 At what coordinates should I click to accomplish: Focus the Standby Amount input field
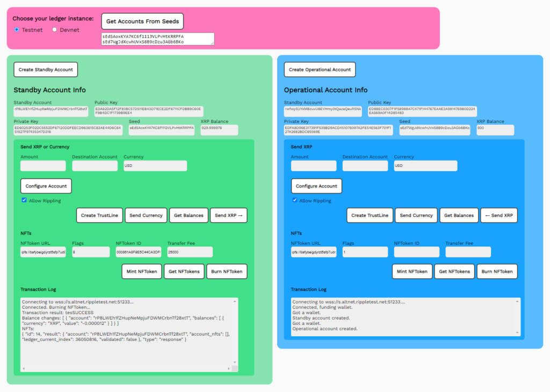pyautogui.click(x=43, y=166)
